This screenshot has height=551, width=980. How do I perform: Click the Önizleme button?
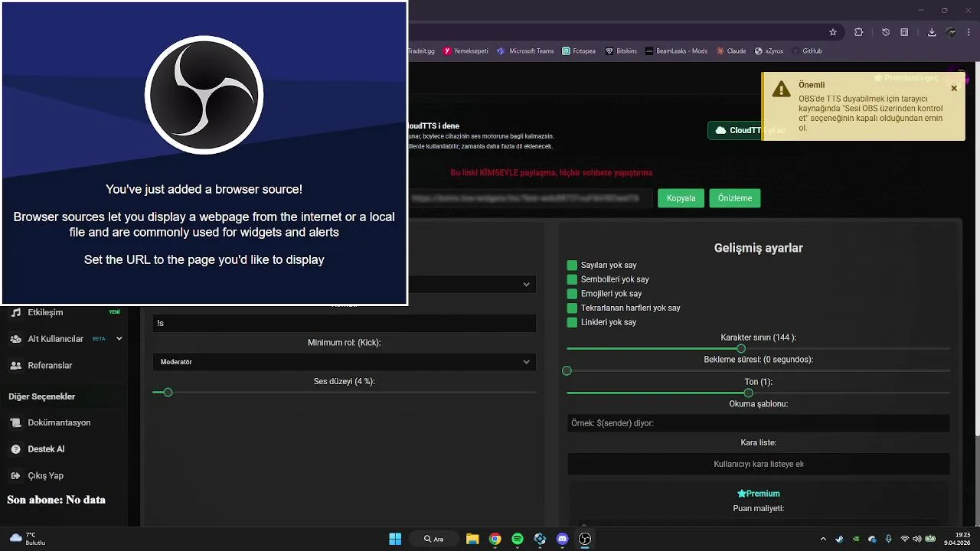click(734, 198)
